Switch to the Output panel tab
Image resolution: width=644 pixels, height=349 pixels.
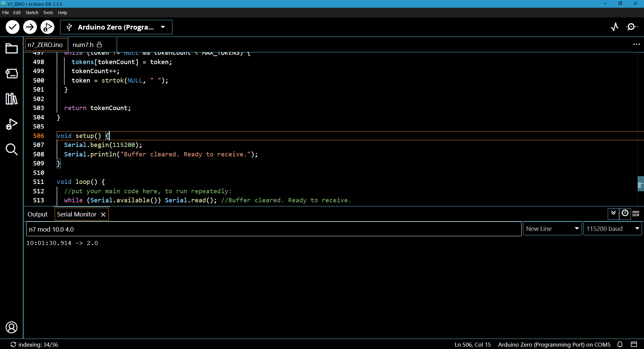(x=38, y=214)
